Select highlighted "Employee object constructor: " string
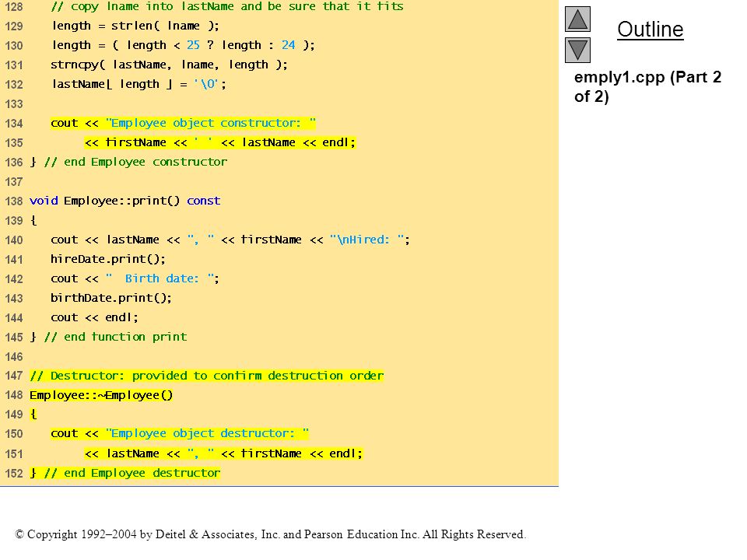The width and height of the screenshot is (747, 560). pos(211,123)
